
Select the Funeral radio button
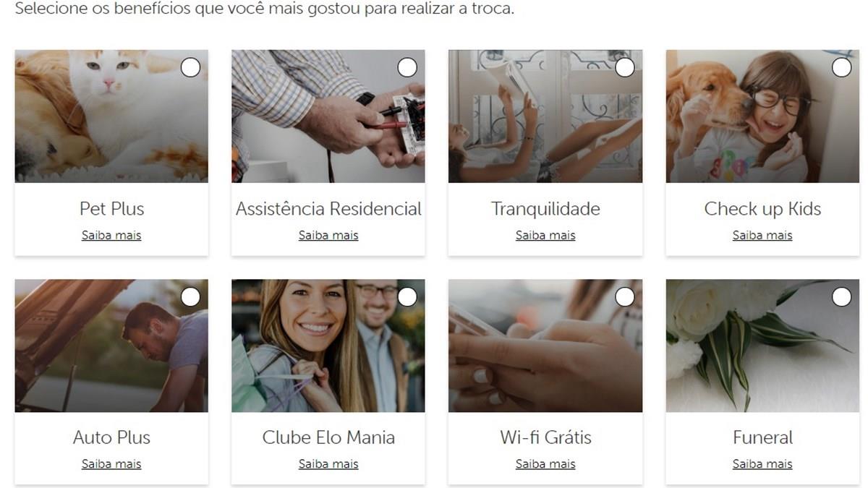[841, 297]
